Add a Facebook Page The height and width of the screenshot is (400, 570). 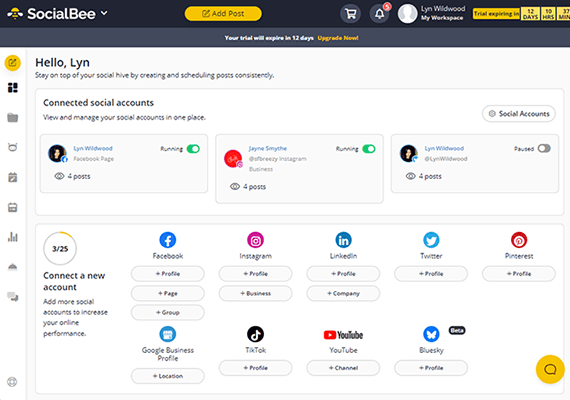pyautogui.click(x=168, y=293)
